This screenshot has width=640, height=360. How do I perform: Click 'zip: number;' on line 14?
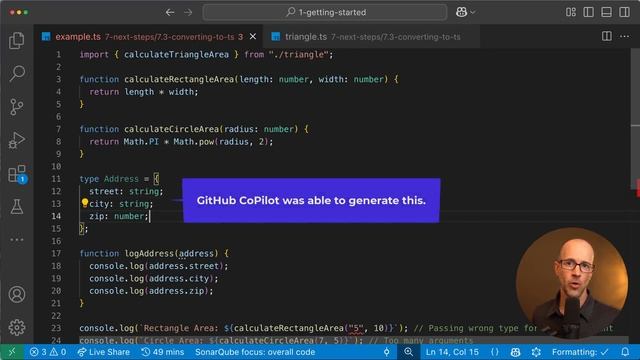119,216
